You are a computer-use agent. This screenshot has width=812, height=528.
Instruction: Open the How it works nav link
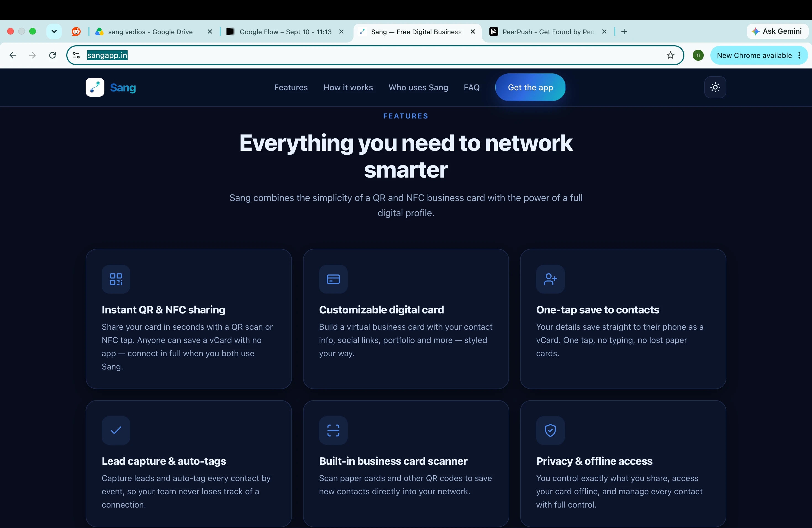(x=348, y=88)
